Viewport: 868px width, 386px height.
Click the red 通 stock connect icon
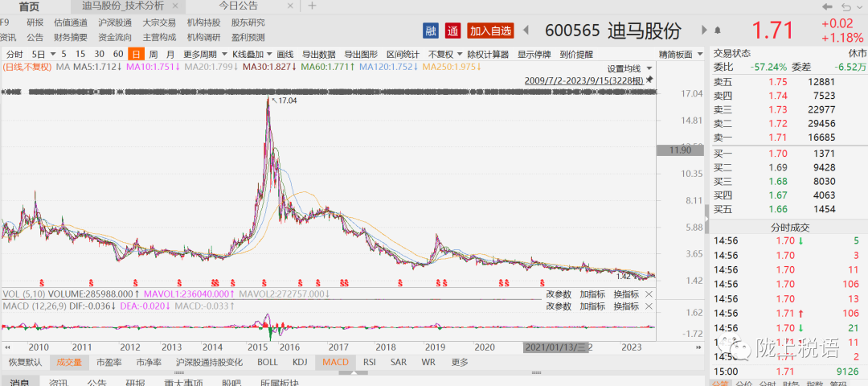click(x=453, y=31)
